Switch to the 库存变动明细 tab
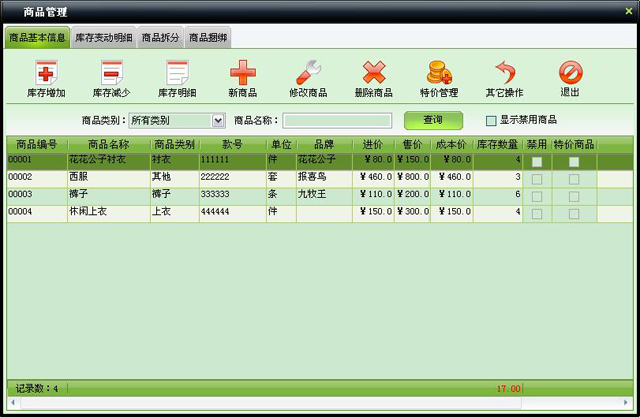Image resolution: width=640 pixels, height=417 pixels. pos(104,38)
